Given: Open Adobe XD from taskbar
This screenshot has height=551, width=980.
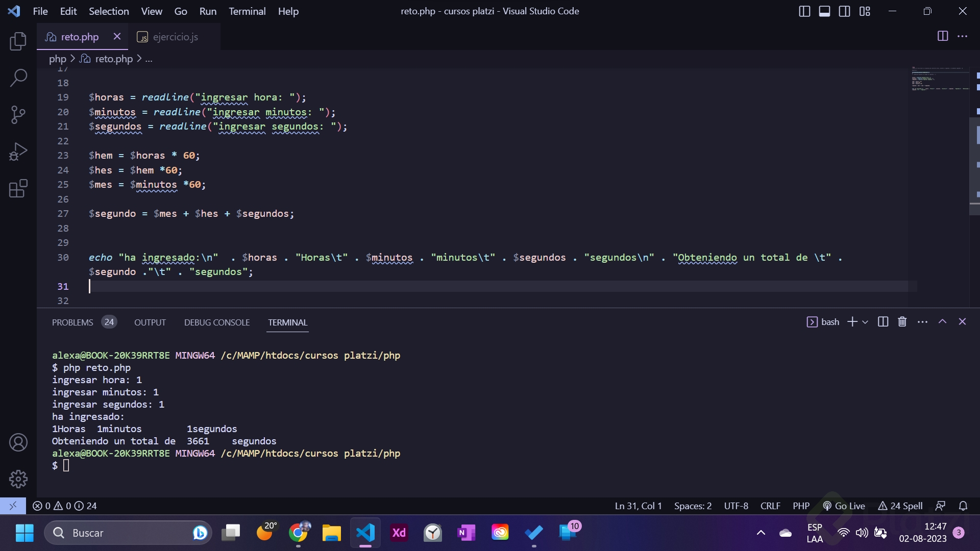Looking at the screenshot, I should (399, 533).
